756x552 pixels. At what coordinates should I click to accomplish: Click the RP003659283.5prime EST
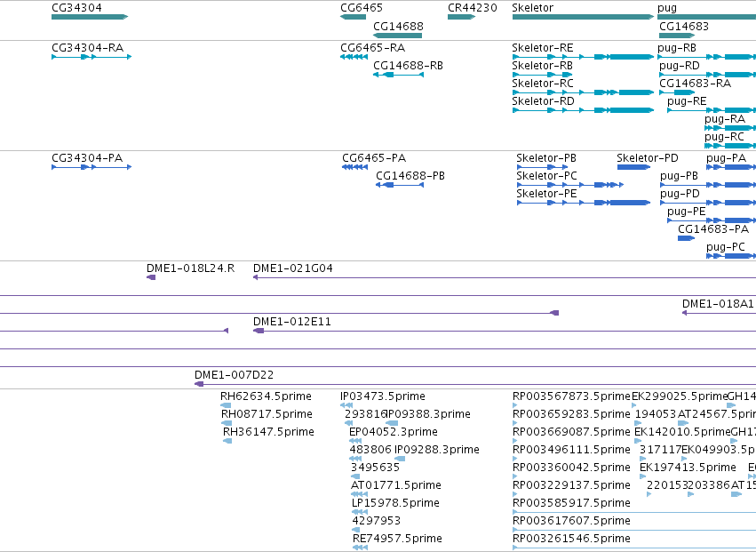point(515,424)
